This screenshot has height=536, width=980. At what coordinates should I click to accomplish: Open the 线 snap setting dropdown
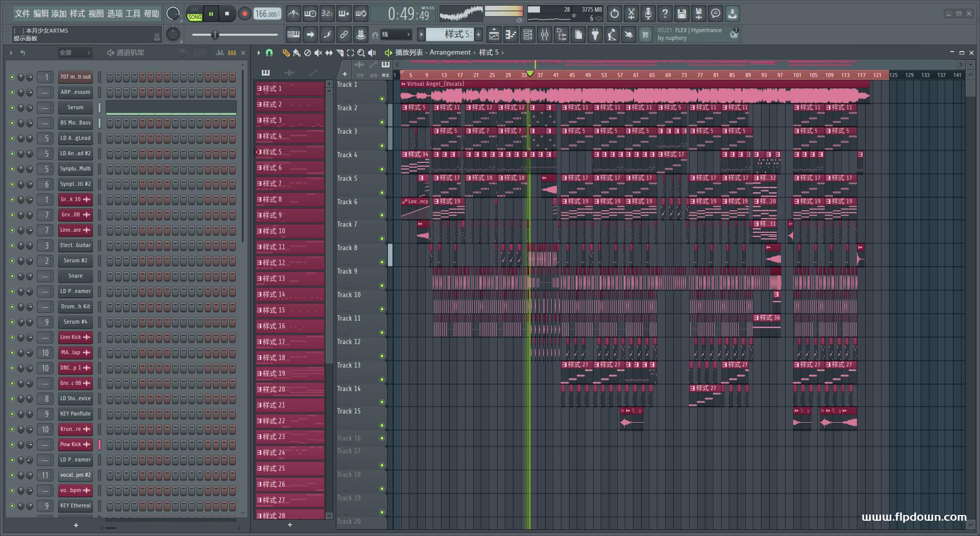pos(396,35)
